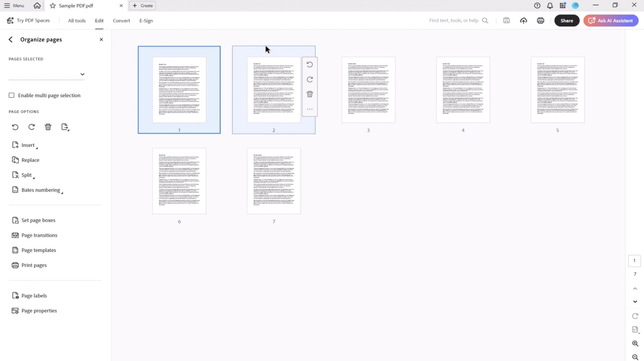Extract pages icon in Page Options
This screenshot has height=361, width=644.
pyautogui.click(x=65, y=127)
